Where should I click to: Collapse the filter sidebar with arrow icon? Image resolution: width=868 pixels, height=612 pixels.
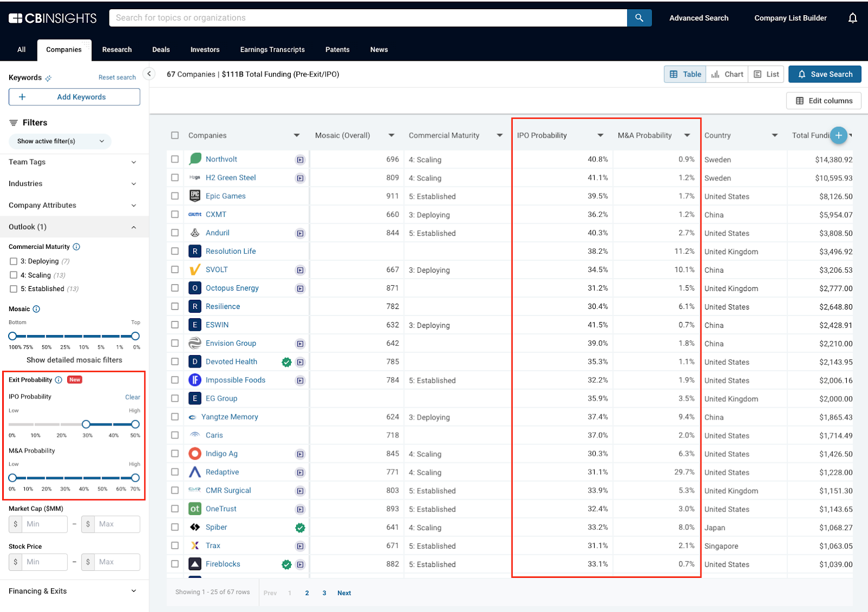click(x=149, y=74)
